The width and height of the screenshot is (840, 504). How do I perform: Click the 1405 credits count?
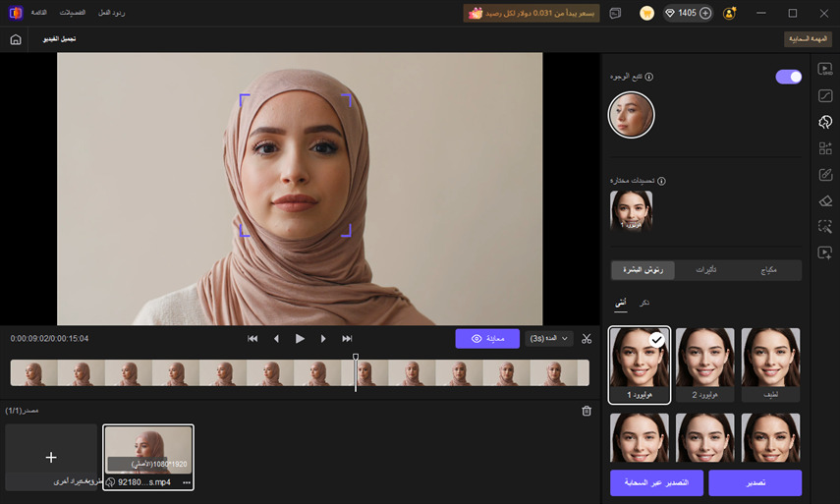tap(688, 13)
